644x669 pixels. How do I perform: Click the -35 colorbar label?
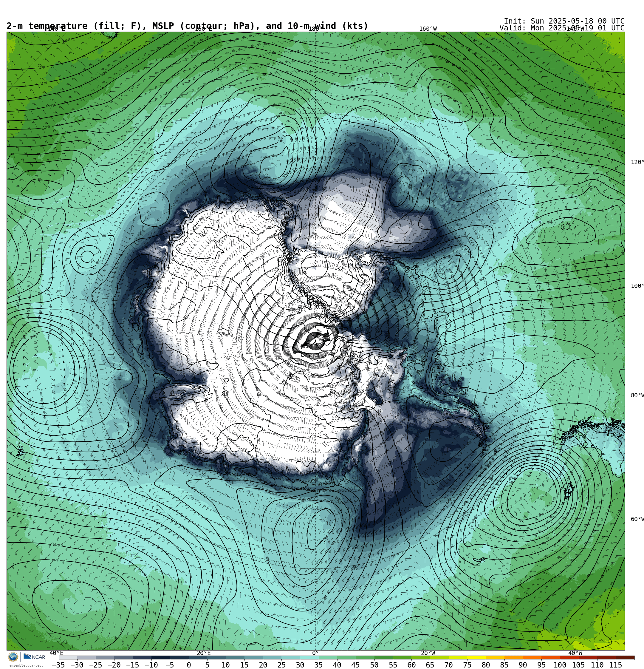tap(58, 665)
